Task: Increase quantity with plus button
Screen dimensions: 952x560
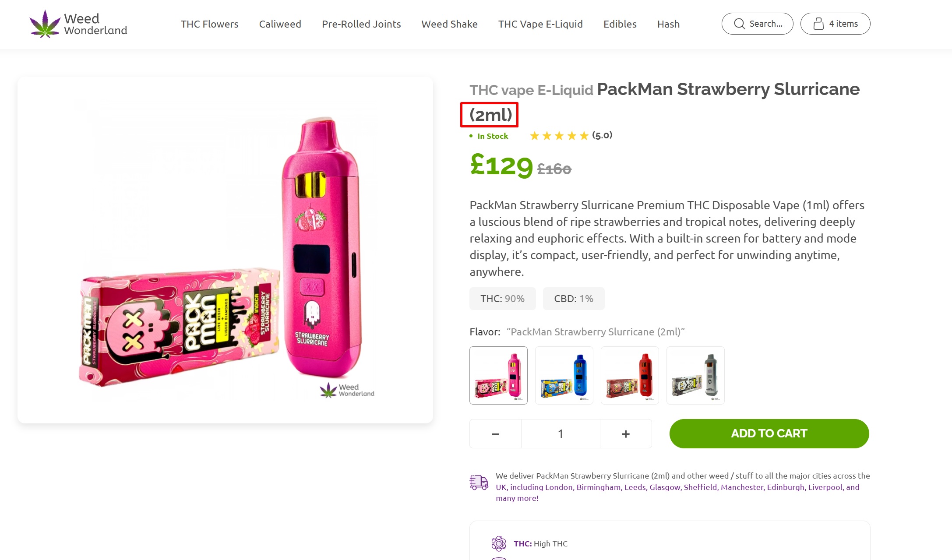Action: (626, 434)
